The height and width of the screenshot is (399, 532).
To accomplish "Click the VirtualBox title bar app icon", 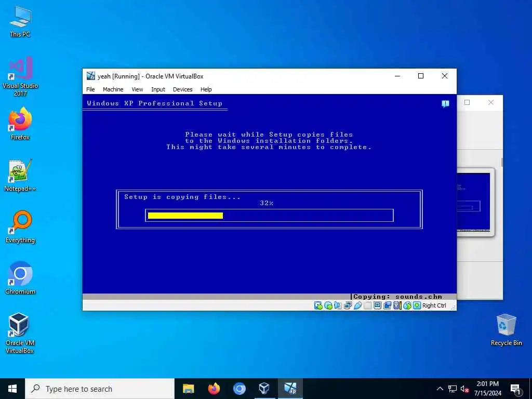I will (90, 76).
